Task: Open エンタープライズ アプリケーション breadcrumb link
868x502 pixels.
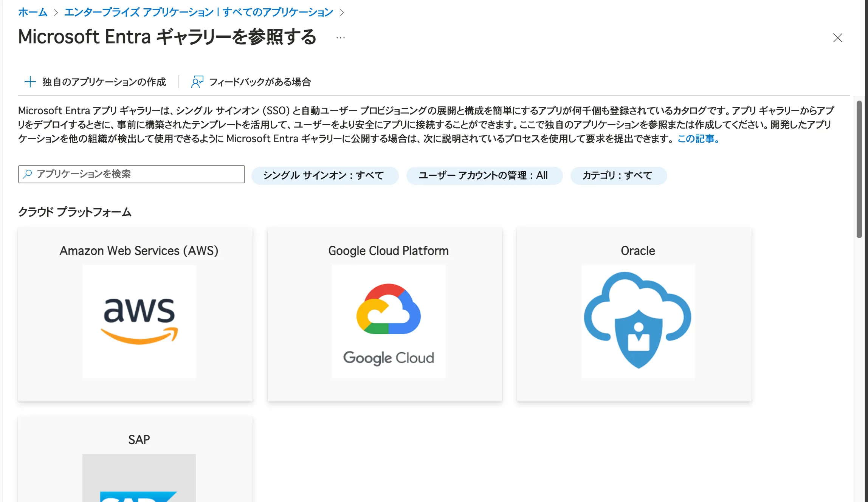Action: (199, 12)
